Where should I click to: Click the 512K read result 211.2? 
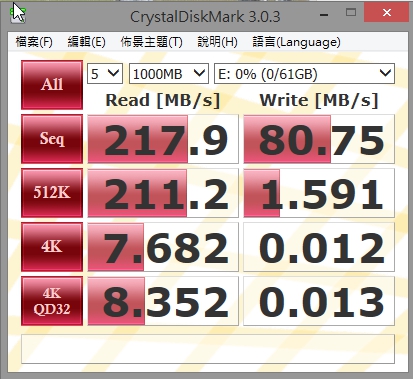pyautogui.click(x=163, y=193)
